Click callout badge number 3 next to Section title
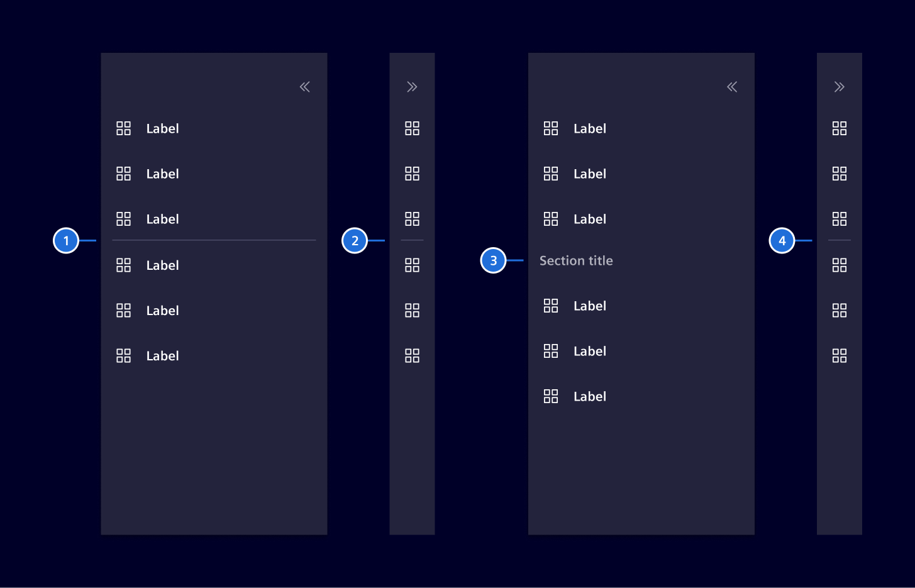Image resolution: width=915 pixels, height=588 pixels. [494, 260]
